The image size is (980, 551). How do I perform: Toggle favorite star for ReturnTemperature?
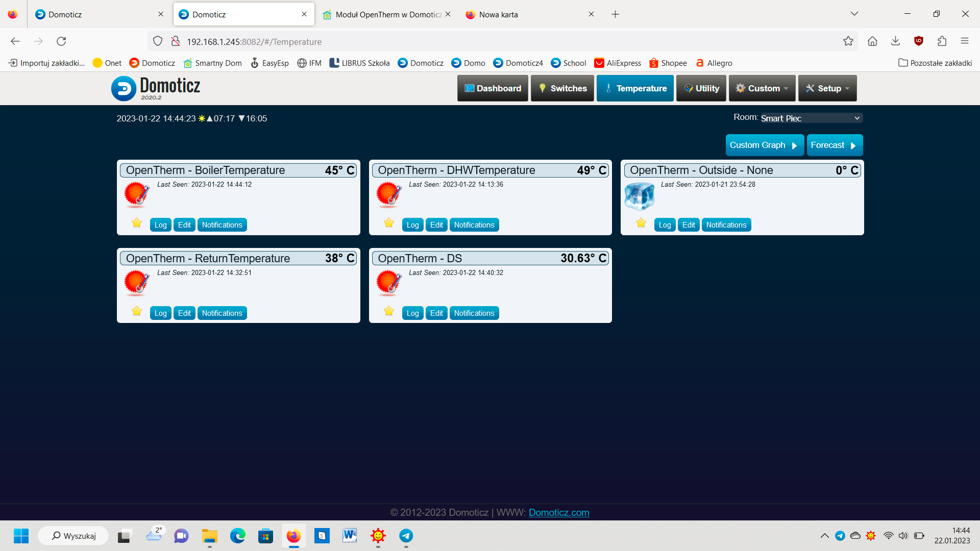(137, 311)
